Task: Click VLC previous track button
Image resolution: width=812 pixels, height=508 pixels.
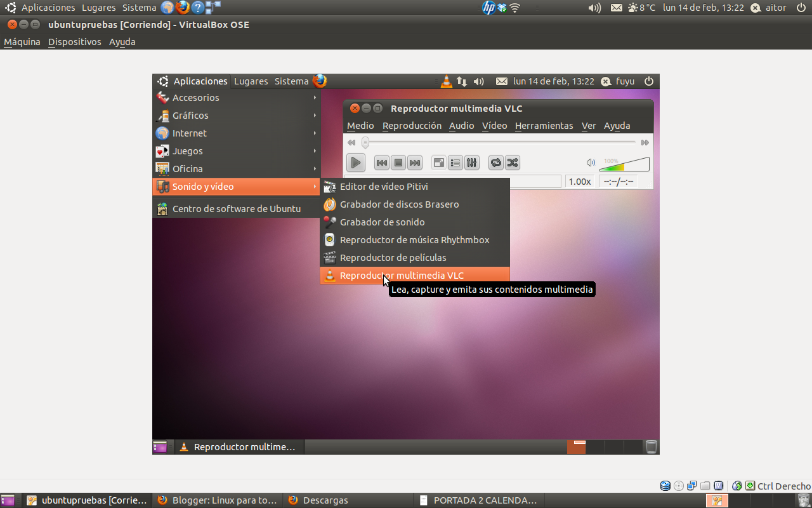Action: point(382,163)
